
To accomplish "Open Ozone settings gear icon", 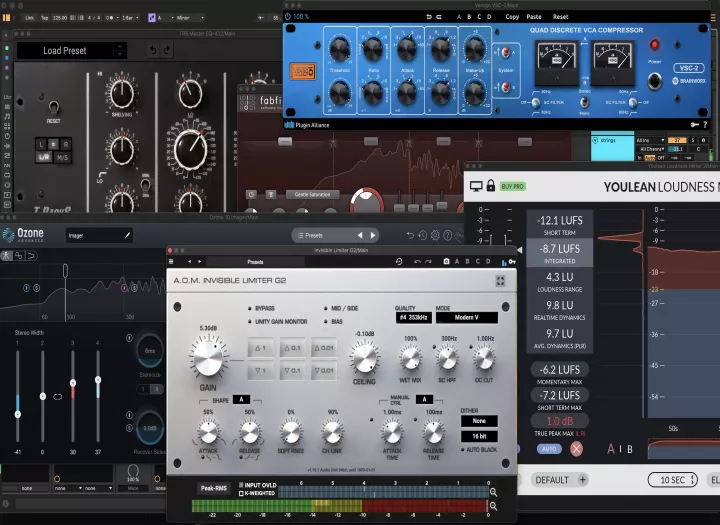I will pos(435,235).
